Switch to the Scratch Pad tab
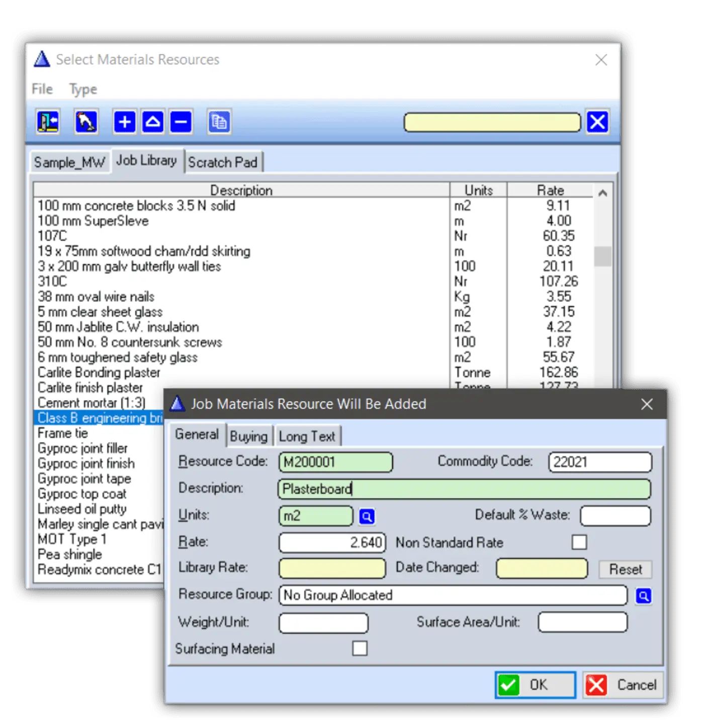This screenshot has width=704, height=728. coord(223,162)
